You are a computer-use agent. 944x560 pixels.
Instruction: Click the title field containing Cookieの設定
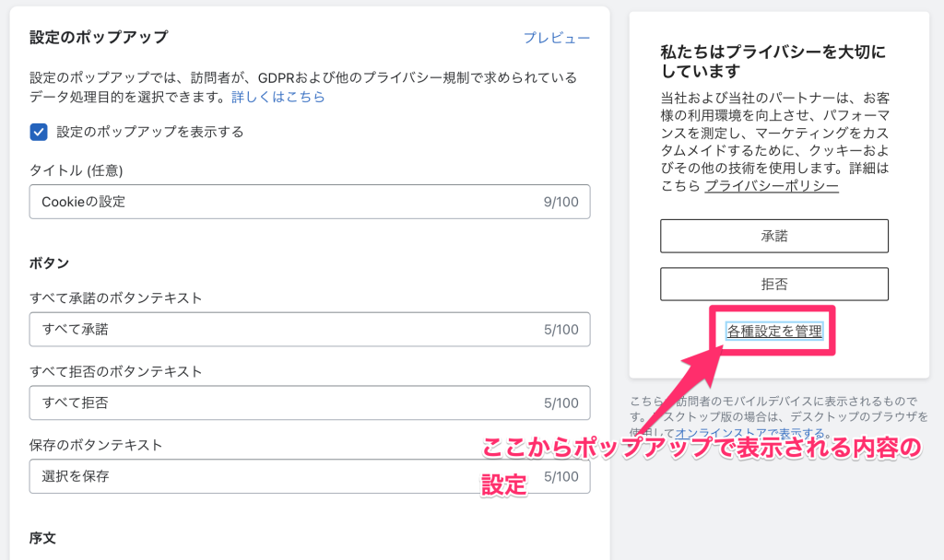[277, 202]
